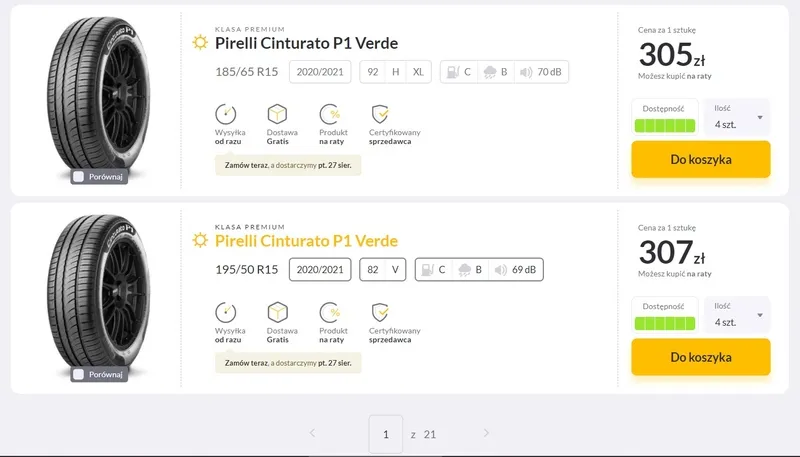Go to next page with right chevron

click(x=486, y=433)
